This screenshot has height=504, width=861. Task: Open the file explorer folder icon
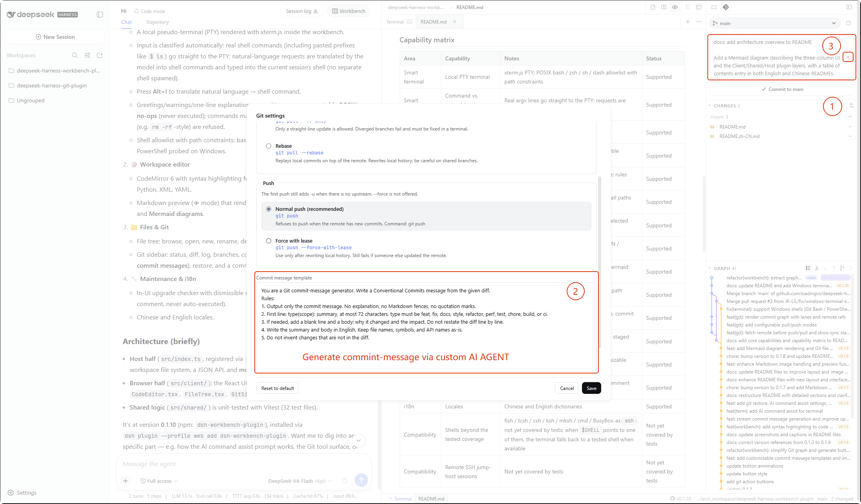714,7
